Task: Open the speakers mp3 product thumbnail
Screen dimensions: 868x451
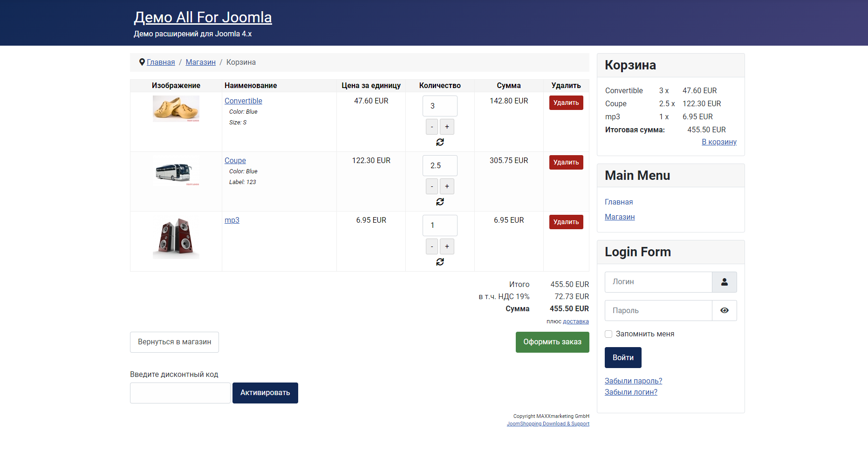Action: click(176, 238)
